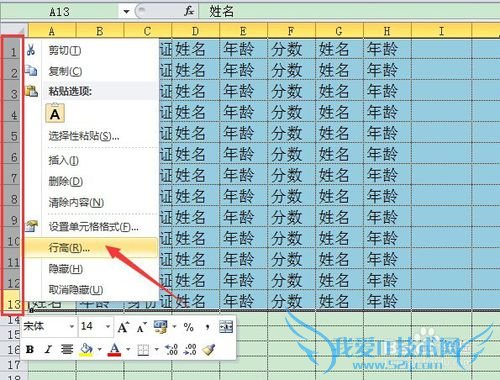Expand the fill color dropdown arrow
500x380 pixels.
click(99, 350)
